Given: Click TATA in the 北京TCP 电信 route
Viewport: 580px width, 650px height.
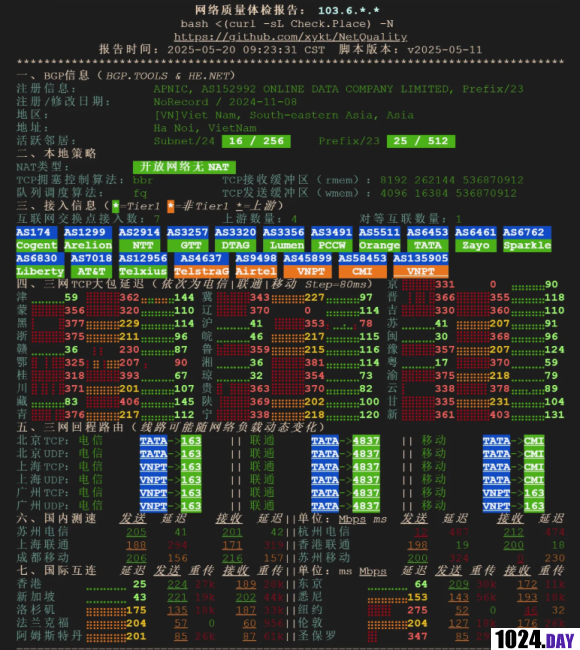Looking at the screenshot, I should coord(153,441).
